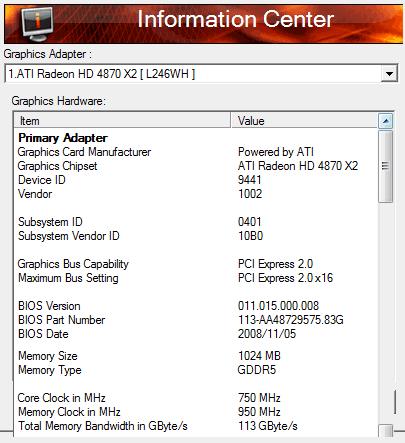Click the Information Center monitor icon
Screen dimensions: 405x443
(x=37, y=24)
